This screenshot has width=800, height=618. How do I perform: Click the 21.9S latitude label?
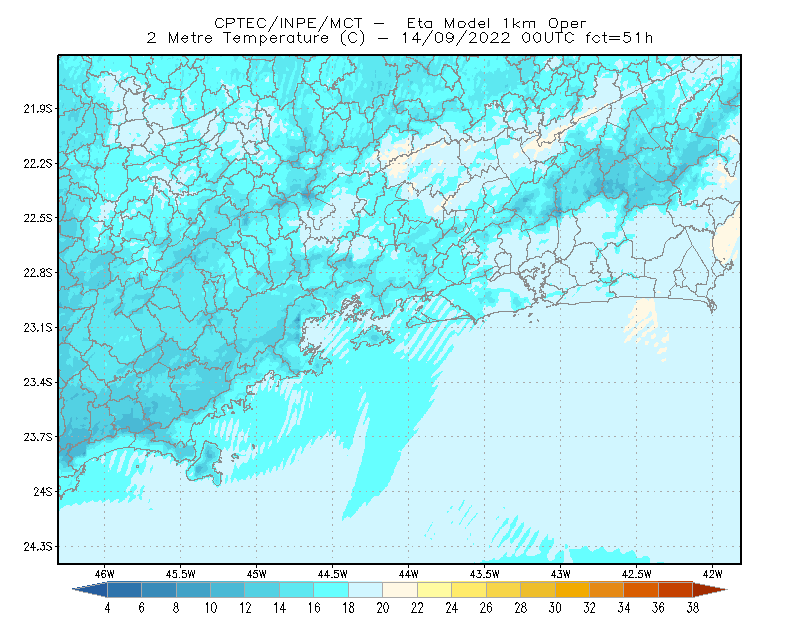click(x=37, y=109)
